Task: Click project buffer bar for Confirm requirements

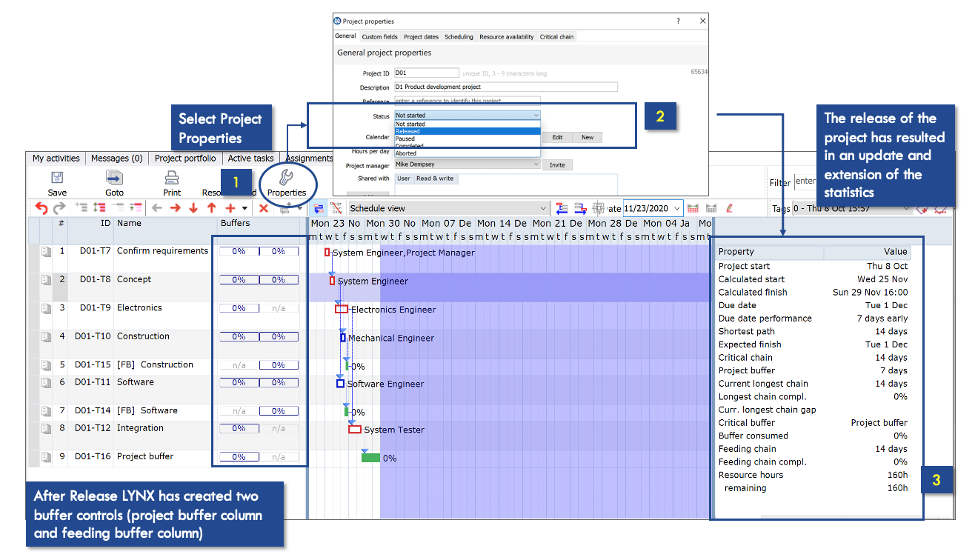Action: (x=239, y=251)
